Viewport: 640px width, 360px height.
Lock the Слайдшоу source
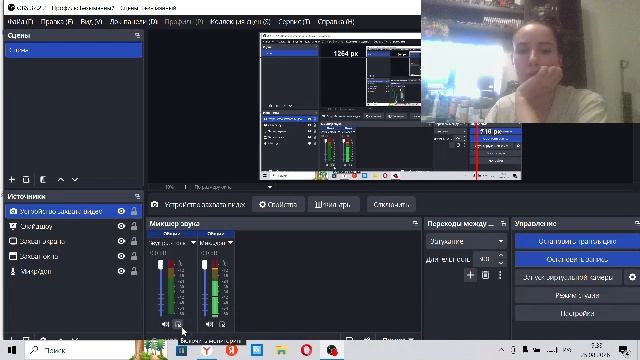coord(134,226)
